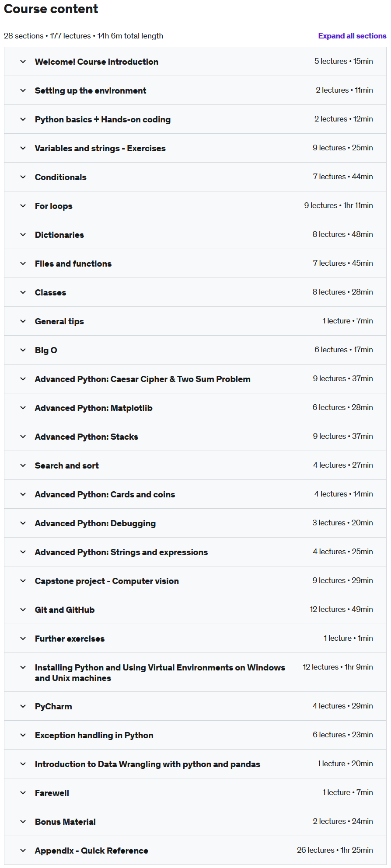Expand chevron beside Setting up the environment
The height and width of the screenshot is (868, 391).
click(x=23, y=90)
